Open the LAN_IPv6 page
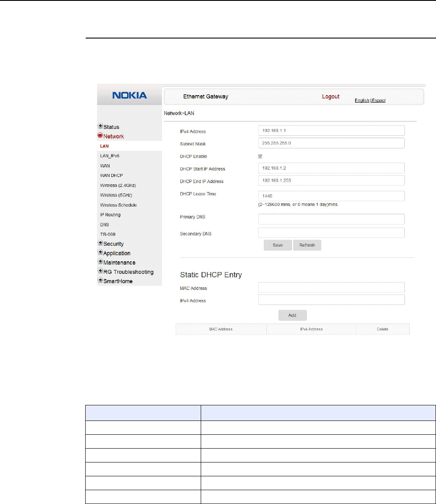 109,156
